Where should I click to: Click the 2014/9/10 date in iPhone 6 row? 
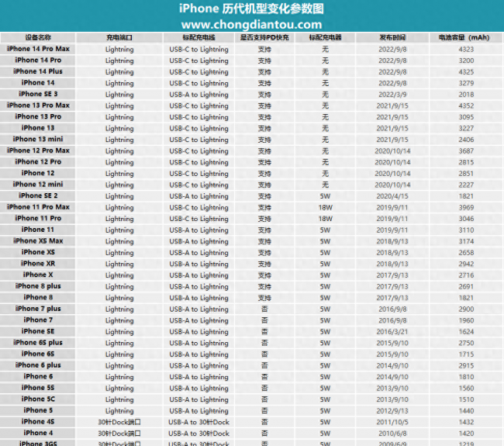coord(392,377)
